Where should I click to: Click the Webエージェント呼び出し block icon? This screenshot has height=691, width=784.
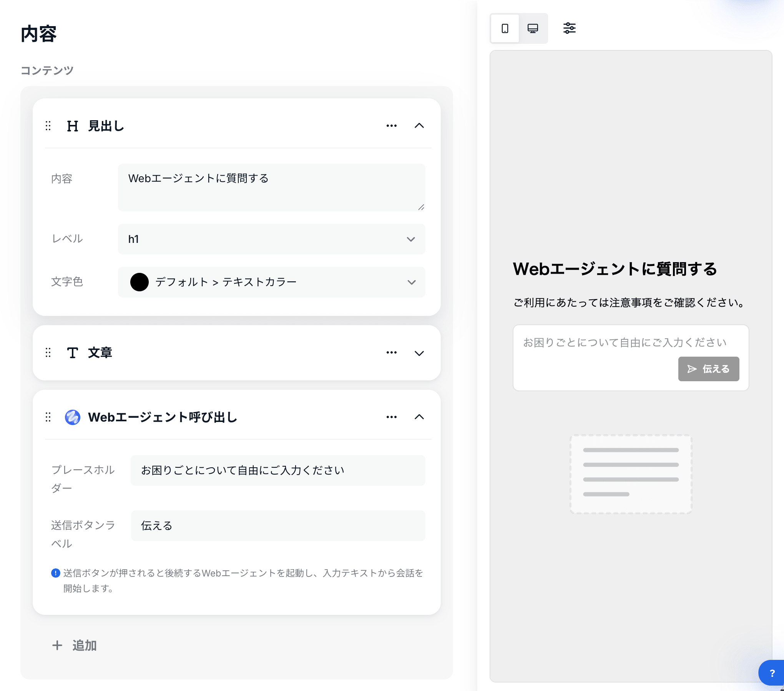click(73, 417)
